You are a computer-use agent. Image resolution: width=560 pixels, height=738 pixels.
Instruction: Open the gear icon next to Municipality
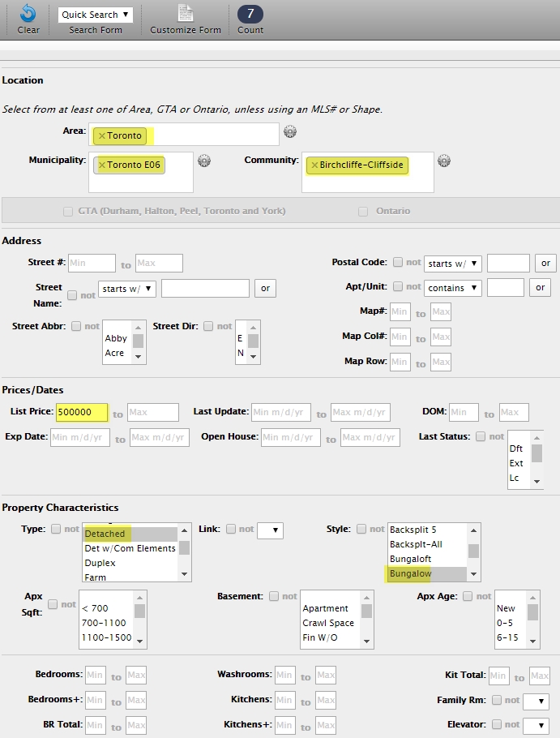(x=204, y=161)
